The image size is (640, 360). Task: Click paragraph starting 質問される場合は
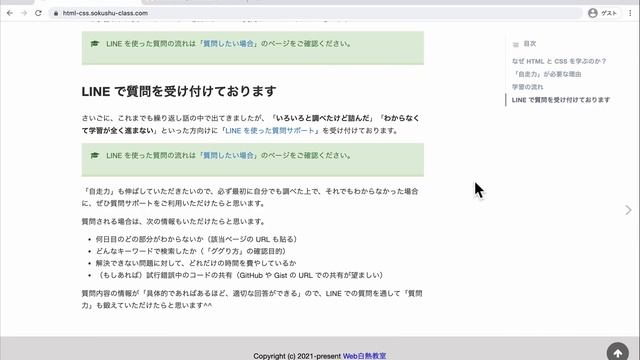coord(174,222)
